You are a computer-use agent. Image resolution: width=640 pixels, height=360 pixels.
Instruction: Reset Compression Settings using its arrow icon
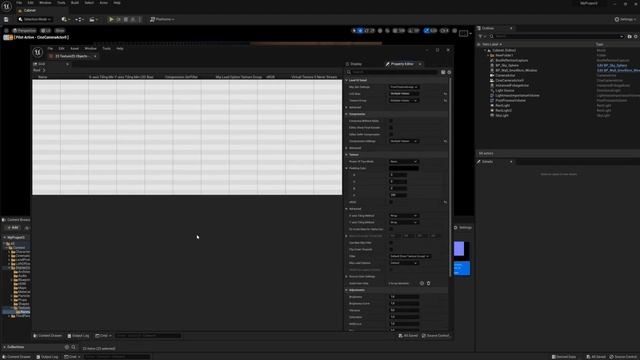pos(445,141)
